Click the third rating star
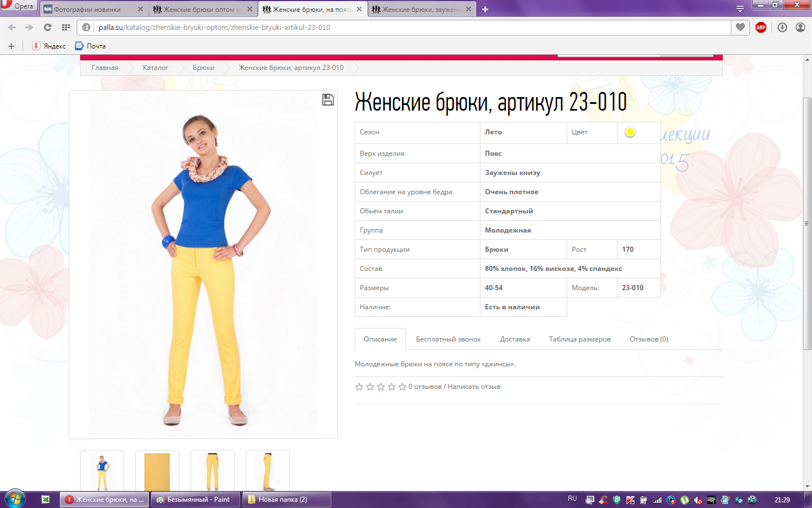 [381, 387]
